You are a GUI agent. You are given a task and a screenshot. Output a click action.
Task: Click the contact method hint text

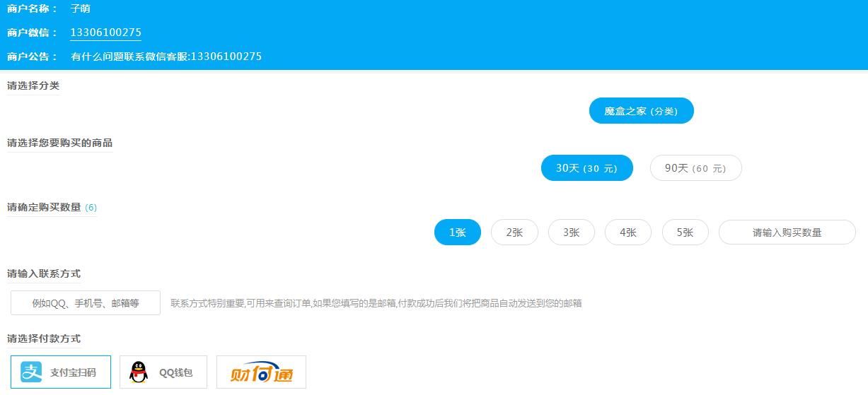click(x=376, y=303)
